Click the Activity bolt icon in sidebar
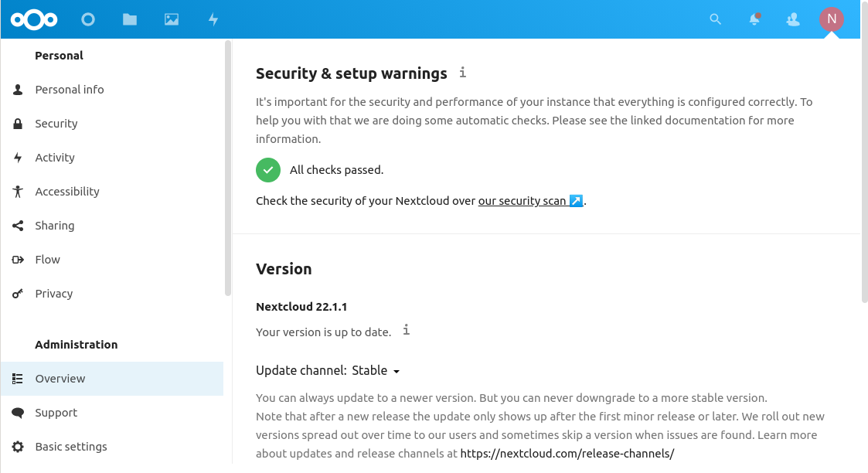The width and height of the screenshot is (868, 473). (x=18, y=158)
